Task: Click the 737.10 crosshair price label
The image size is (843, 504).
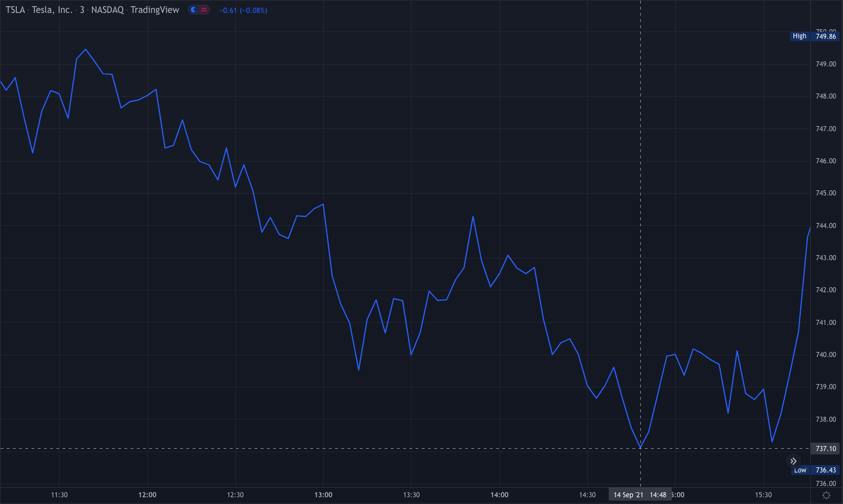Action: pyautogui.click(x=826, y=449)
